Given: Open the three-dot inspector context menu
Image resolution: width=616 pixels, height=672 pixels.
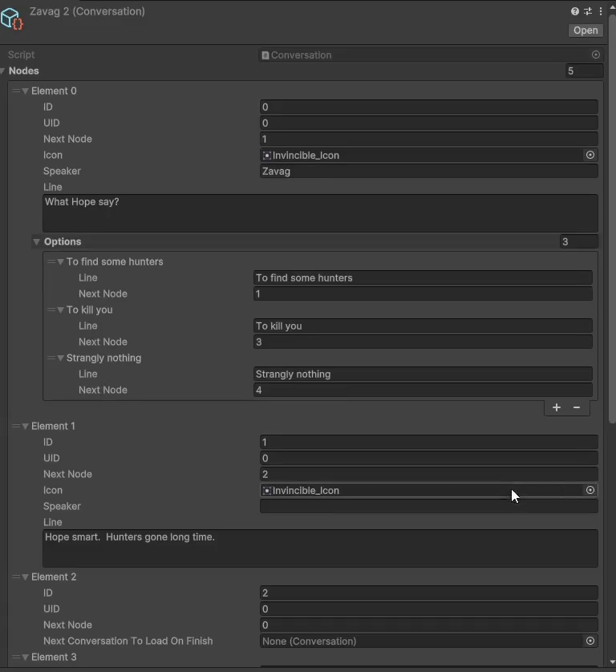Looking at the screenshot, I should 601,11.
